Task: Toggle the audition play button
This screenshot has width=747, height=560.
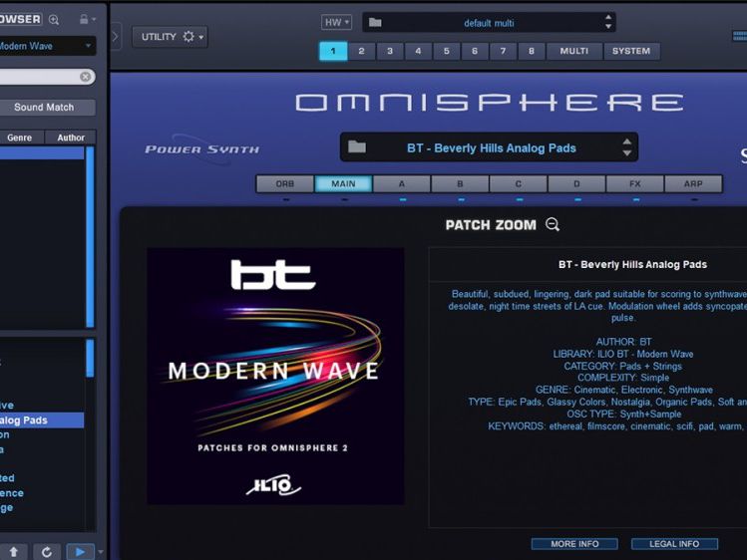Action: point(80,552)
